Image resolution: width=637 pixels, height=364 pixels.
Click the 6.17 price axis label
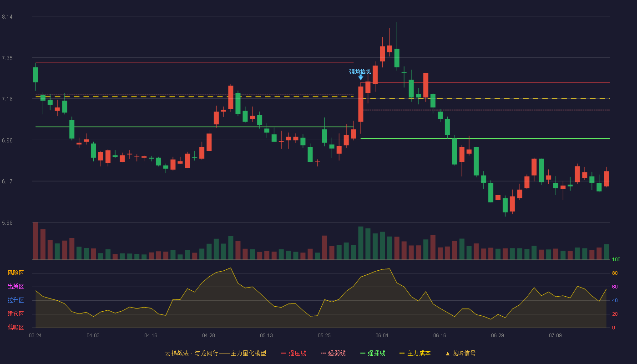click(x=7, y=182)
